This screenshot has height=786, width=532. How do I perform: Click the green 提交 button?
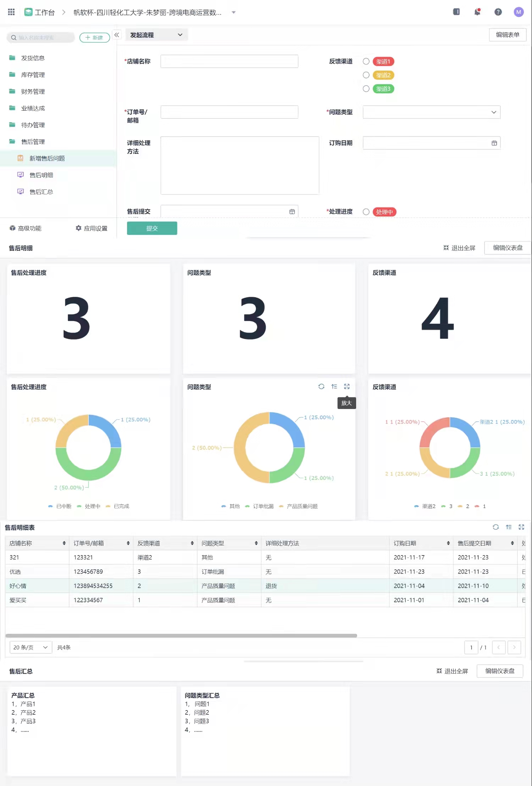click(152, 228)
